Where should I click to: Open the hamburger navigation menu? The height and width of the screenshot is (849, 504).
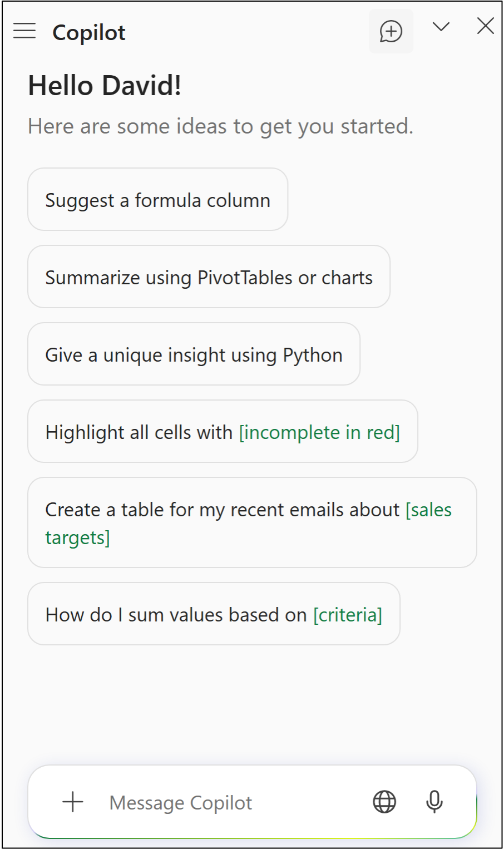[x=24, y=31]
